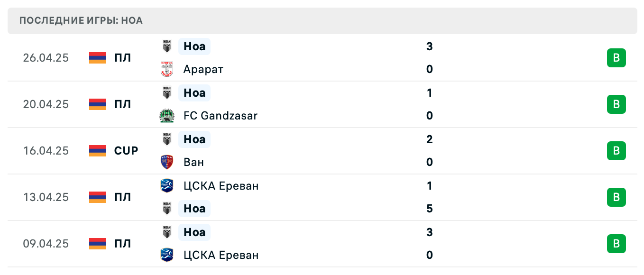Image resolution: width=644 pixels, height=275 pixels.
Task: Click Noah crest in the 26.04.25 match
Action: tap(167, 46)
